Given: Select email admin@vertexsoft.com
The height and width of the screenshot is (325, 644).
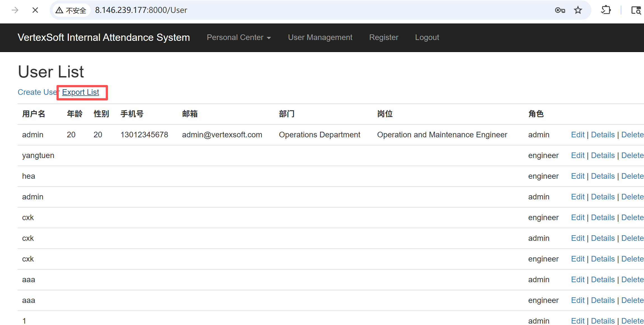Looking at the screenshot, I should pyautogui.click(x=222, y=135).
